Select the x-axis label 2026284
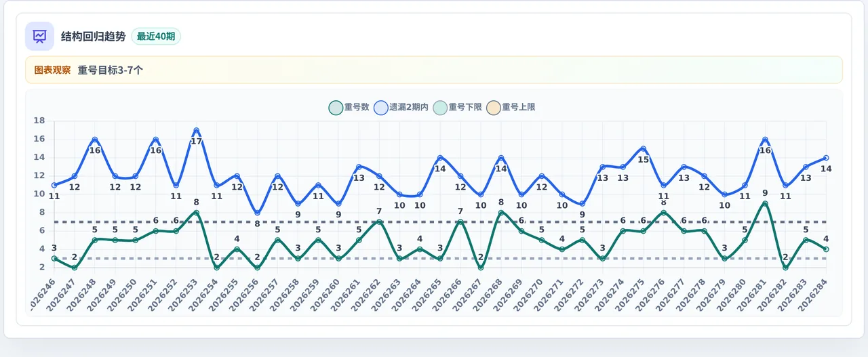 pyautogui.click(x=813, y=293)
